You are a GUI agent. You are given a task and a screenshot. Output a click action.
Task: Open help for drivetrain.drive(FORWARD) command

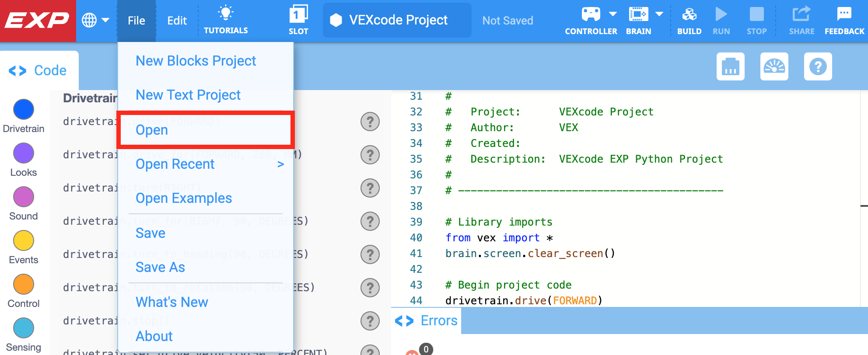point(370,122)
